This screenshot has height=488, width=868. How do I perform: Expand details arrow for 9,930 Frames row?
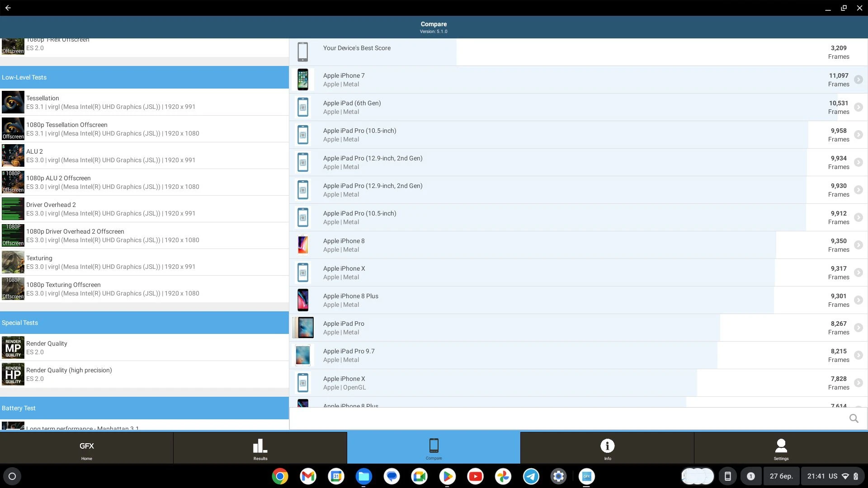click(x=858, y=190)
